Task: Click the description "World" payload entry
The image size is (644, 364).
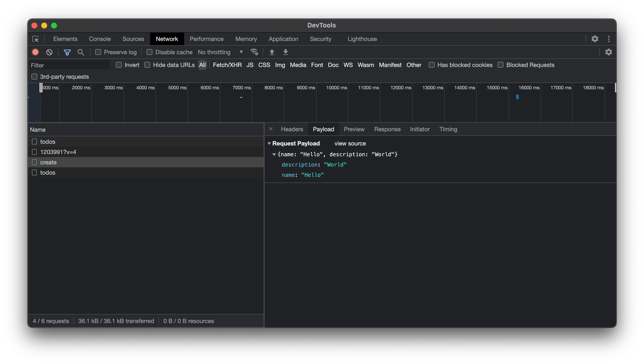Action: [x=314, y=165]
